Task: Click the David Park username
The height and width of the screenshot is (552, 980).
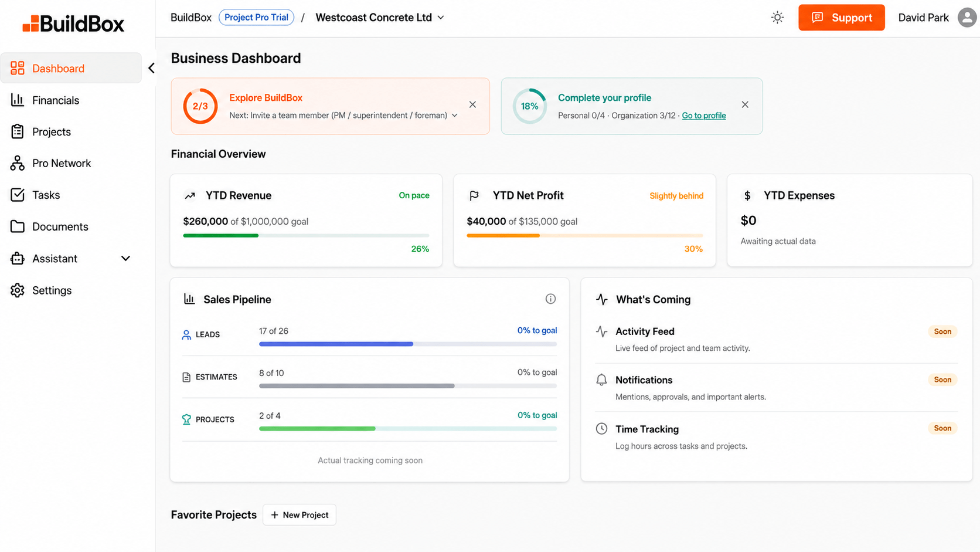Action: click(x=923, y=18)
